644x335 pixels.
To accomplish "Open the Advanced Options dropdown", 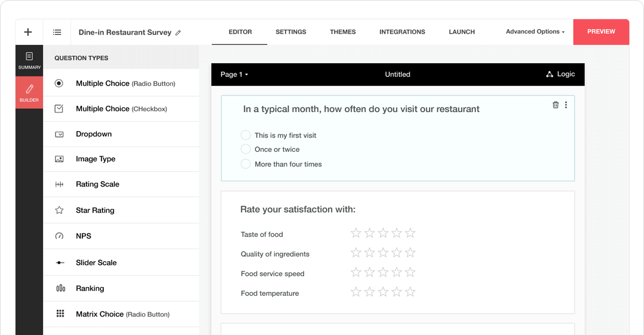I will point(535,32).
